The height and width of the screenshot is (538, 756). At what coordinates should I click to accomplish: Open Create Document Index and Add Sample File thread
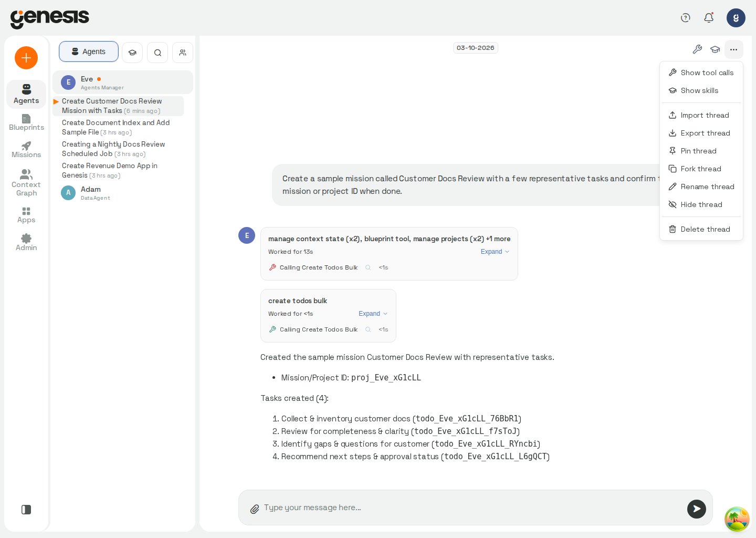click(x=118, y=127)
